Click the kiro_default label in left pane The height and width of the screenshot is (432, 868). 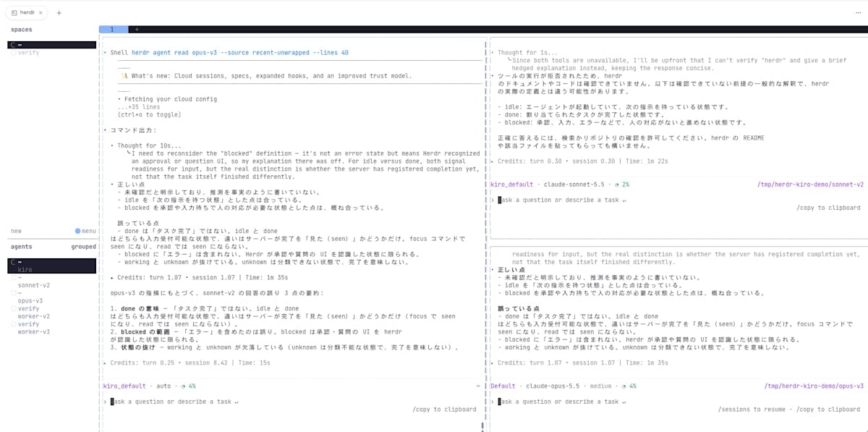tap(125, 386)
